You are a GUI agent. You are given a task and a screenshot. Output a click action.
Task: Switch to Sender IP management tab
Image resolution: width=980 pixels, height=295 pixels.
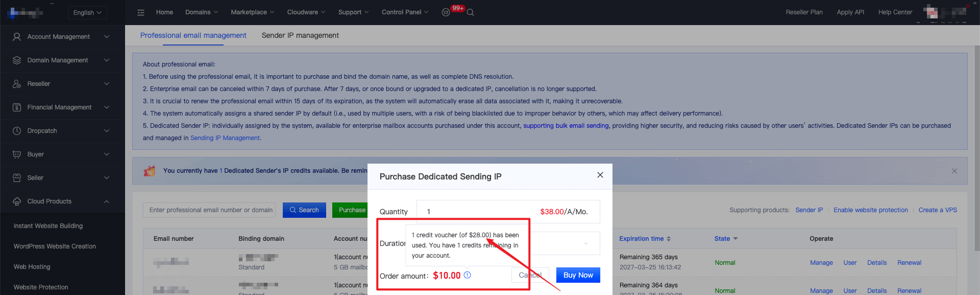coord(300,35)
